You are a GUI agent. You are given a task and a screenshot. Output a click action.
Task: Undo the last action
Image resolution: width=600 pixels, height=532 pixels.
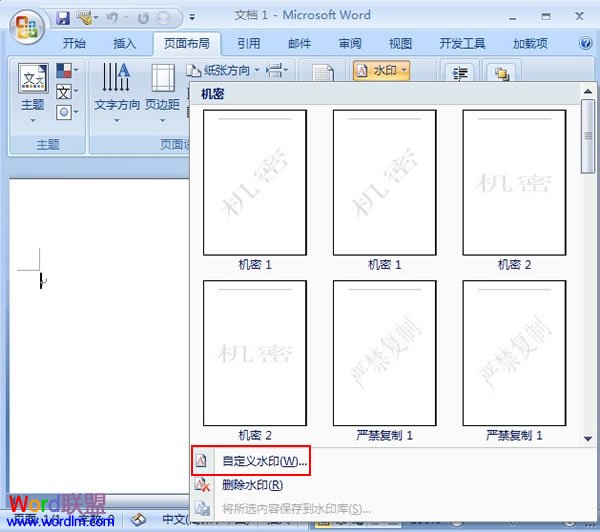[x=112, y=18]
